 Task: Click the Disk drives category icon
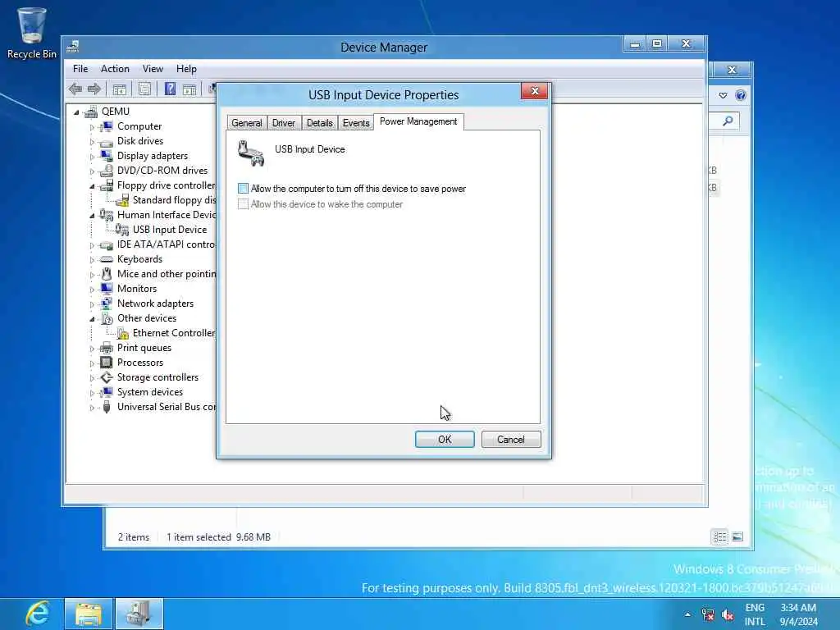point(107,141)
